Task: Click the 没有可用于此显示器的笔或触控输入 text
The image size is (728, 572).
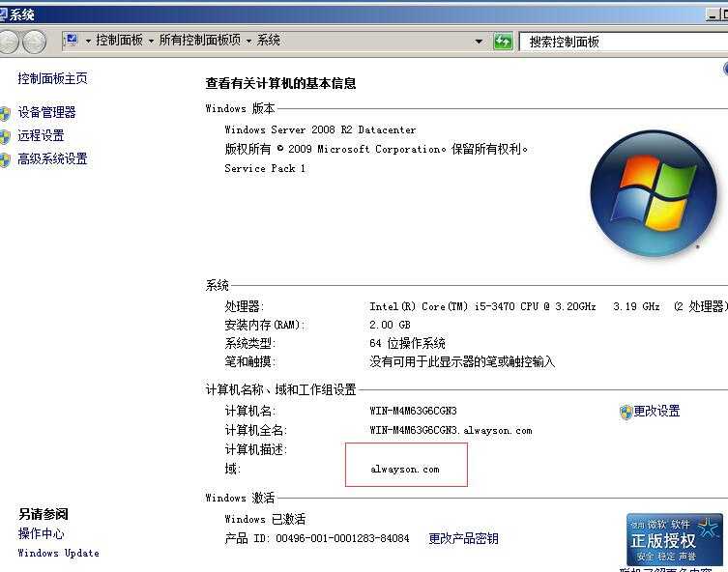Action: (462, 362)
